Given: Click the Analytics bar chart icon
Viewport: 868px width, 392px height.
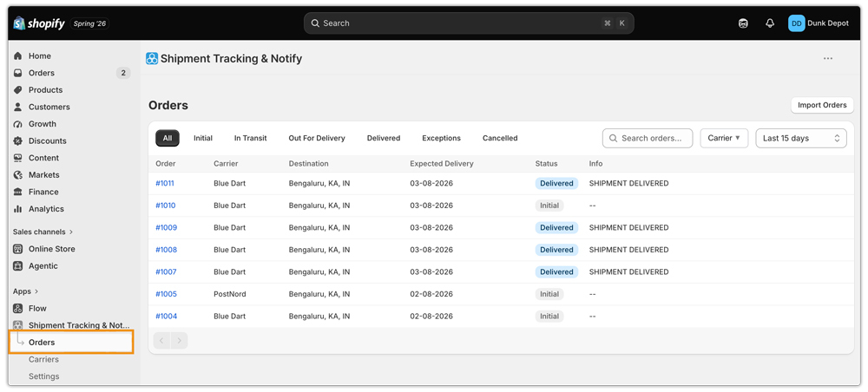Looking at the screenshot, I should tap(18, 209).
